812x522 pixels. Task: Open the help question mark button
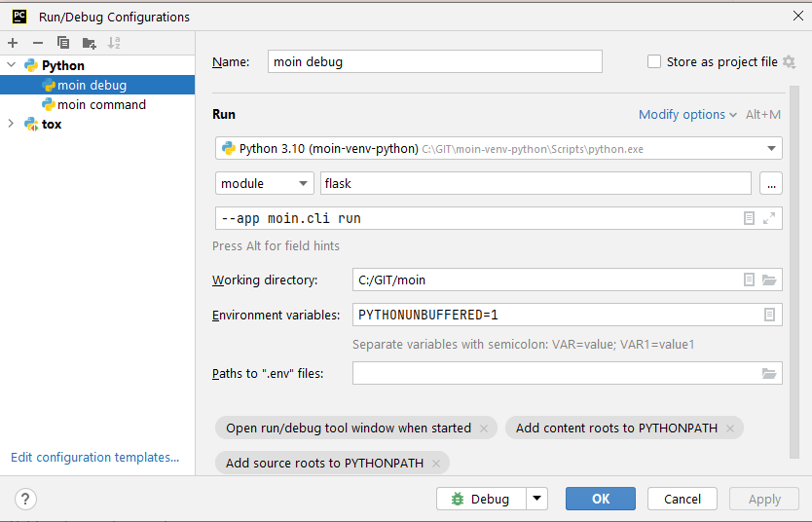coord(25,500)
